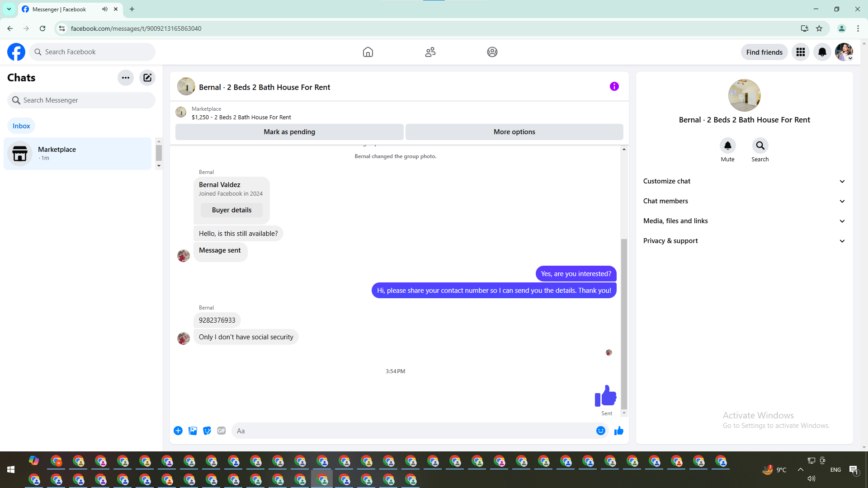Open the Facebook notifications bell
This screenshot has width=868, height=488.
pos(822,52)
